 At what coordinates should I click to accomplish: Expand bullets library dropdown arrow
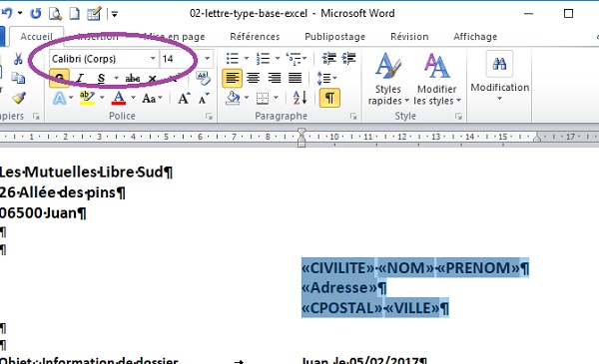click(246, 59)
